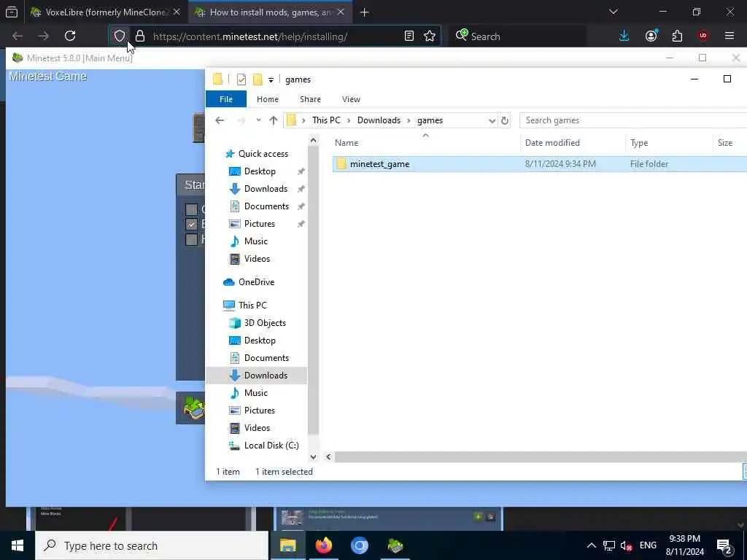Click the Search games box
The height and width of the screenshot is (560, 747).
633,120
